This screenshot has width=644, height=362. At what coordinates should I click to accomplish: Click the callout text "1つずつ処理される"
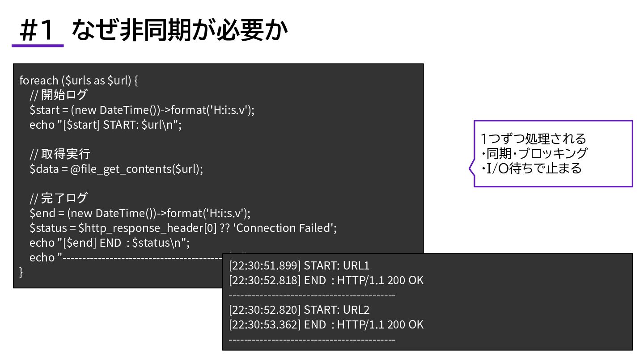tap(534, 139)
